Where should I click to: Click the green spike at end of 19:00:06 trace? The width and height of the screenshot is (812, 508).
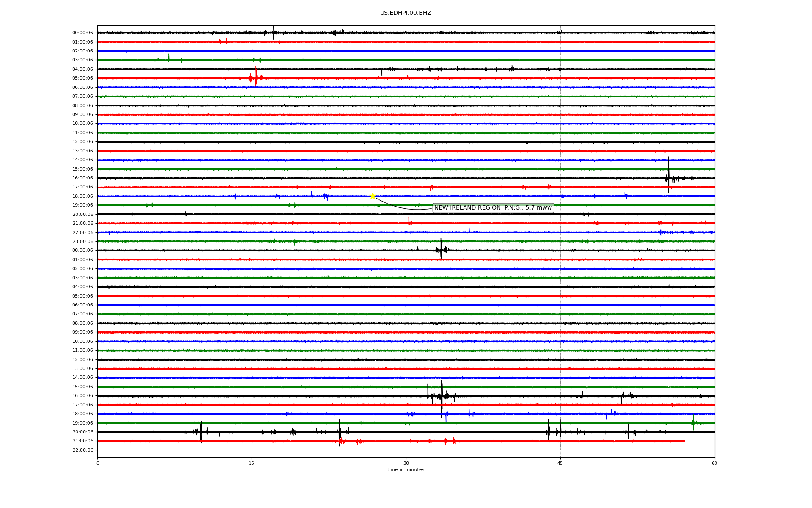[693, 422]
